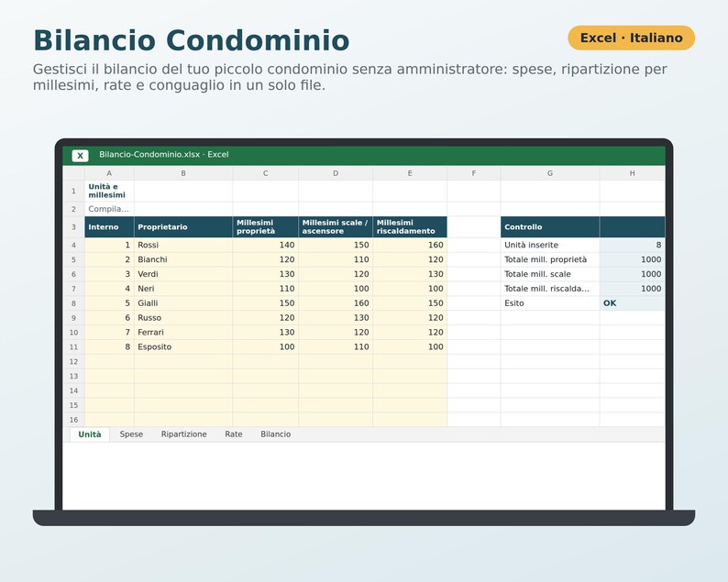Viewport: 728px width, 582px height.
Task: Go to the Bilancio sheet tab
Action: pyautogui.click(x=276, y=434)
